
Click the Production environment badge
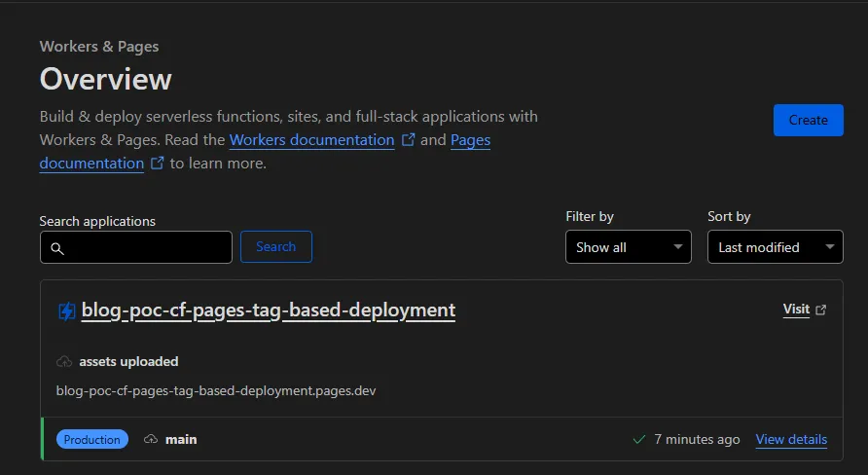[92, 440]
